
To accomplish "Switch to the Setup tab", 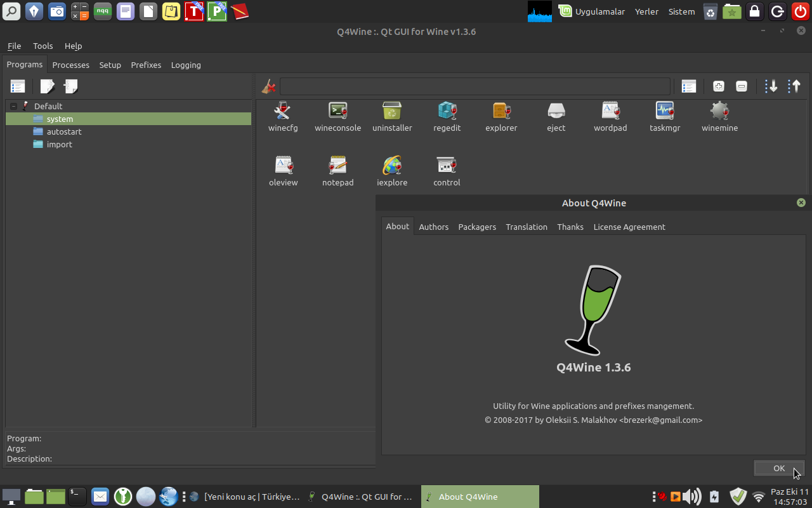I will (x=110, y=65).
